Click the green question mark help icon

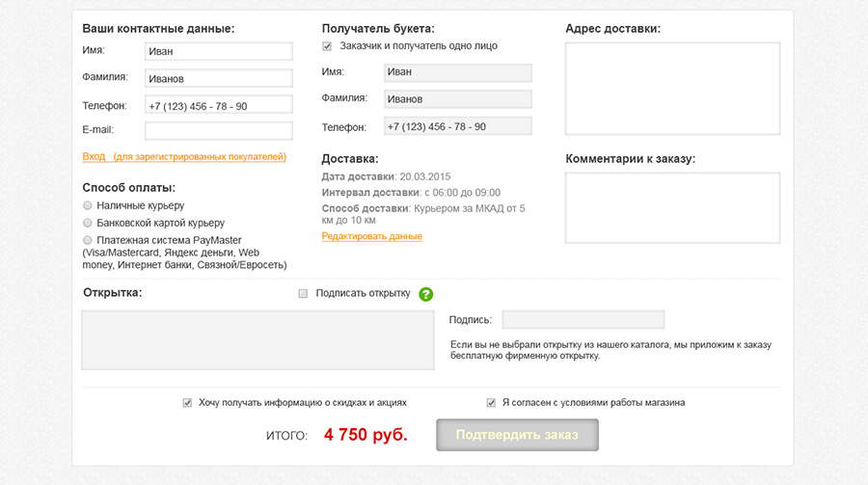426,294
